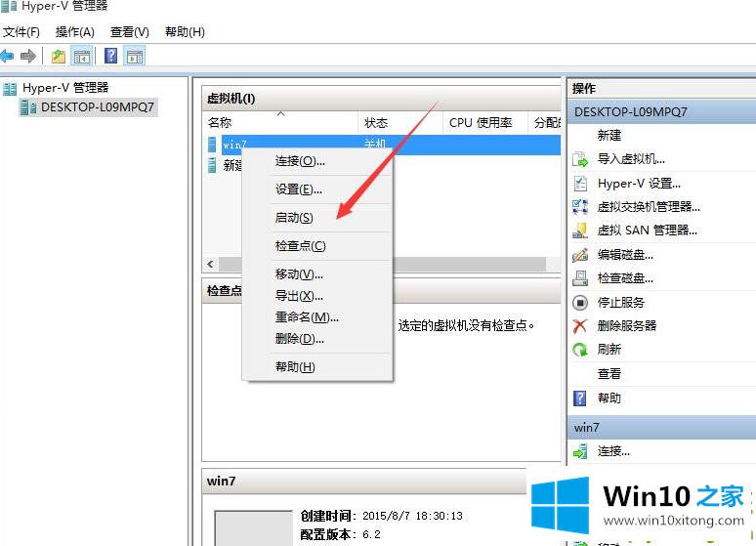The image size is (756, 546).
Task: Select 启动(S) from the context menu
Action: coord(294,218)
